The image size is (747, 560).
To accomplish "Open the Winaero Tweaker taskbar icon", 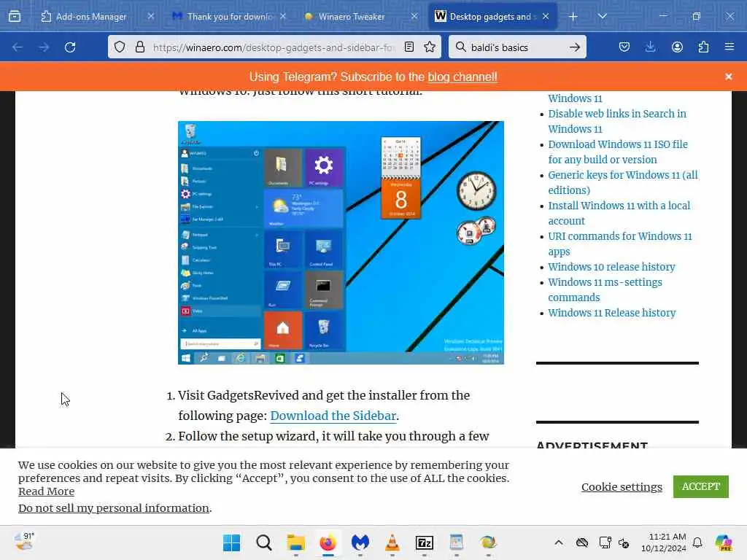I will (x=488, y=542).
